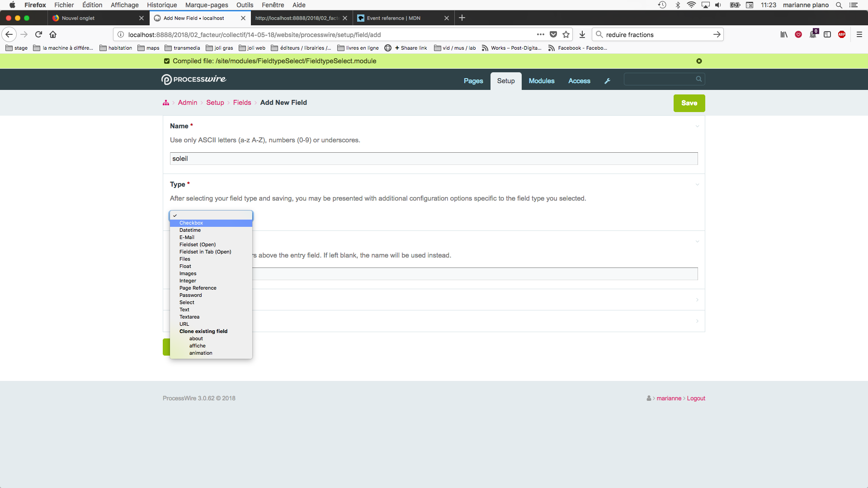Focus the Name input containing soleil

tap(433, 159)
